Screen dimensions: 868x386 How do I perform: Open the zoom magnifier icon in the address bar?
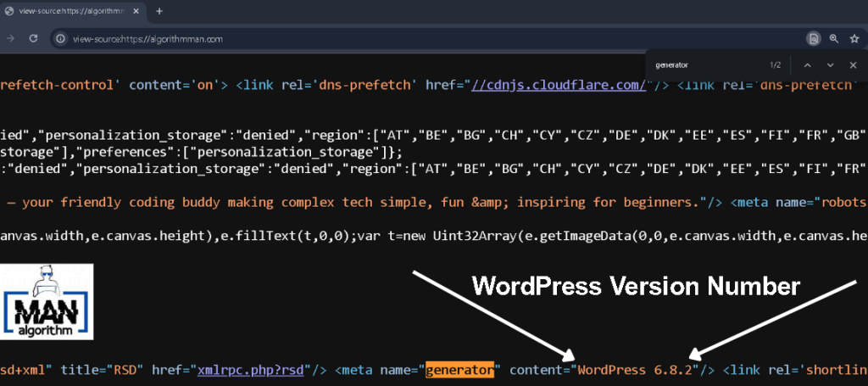tap(834, 39)
